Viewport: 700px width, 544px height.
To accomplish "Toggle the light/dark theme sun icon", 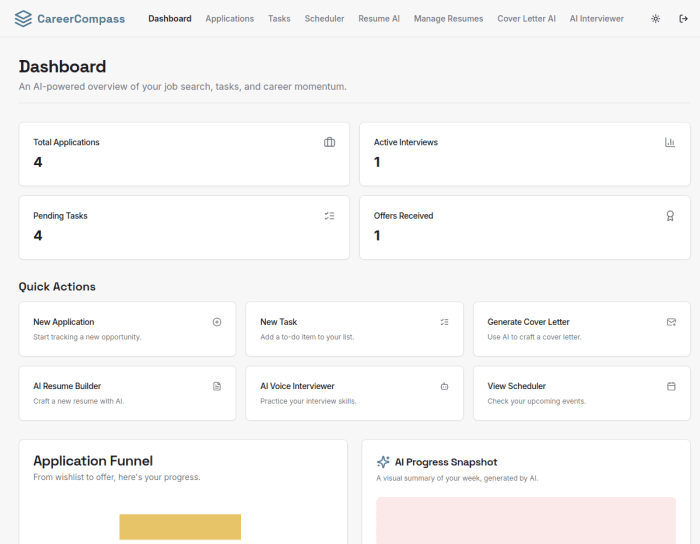I will coord(655,19).
